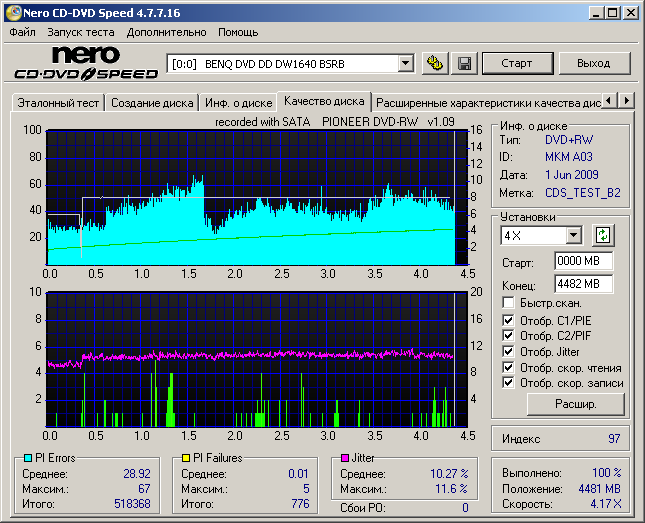Click the Положение value 4481 MB

pos(599,488)
